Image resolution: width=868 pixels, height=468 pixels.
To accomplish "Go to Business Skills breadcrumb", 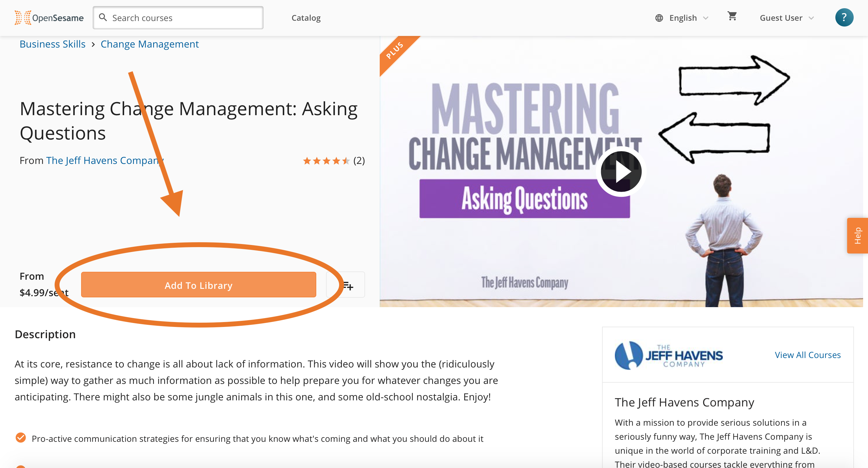I will tap(52, 44).
